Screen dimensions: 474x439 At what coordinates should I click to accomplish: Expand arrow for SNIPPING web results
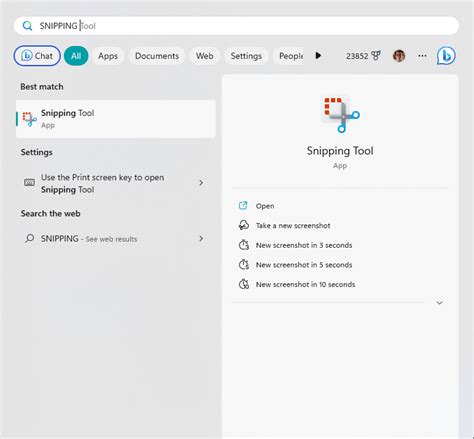[x=201, y=239]
